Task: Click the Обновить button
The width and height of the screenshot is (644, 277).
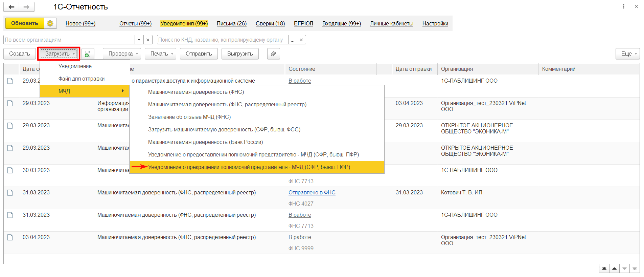Action: [25, 23]
